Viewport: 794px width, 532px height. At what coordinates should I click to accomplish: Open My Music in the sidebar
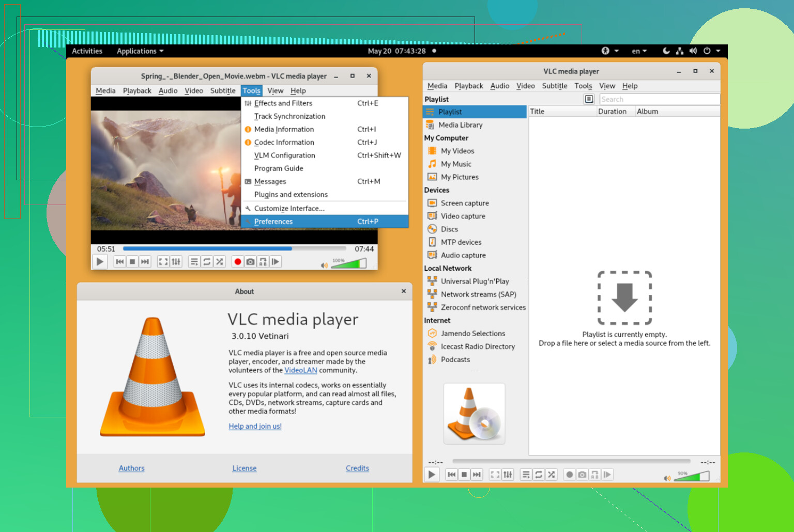click(475, 164)
